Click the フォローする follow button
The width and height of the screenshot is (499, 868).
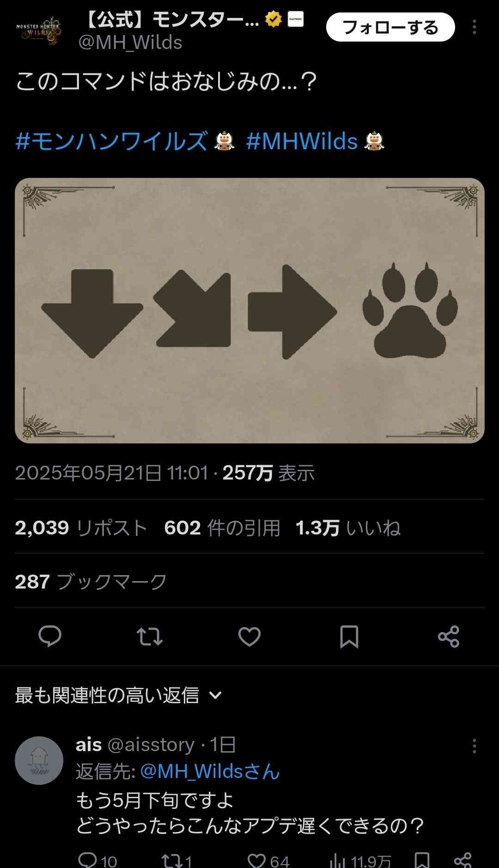click(390, 27)
